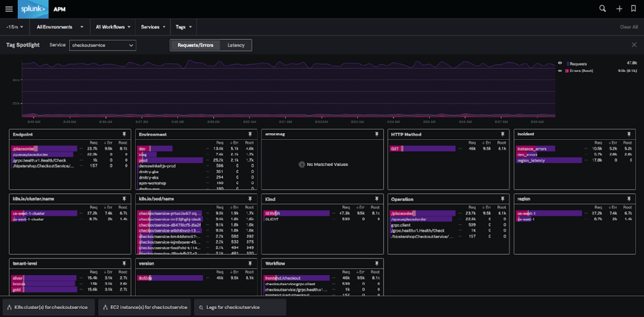644x317 pixels.
Task: Open the Service selector showing checkoutservice
Action: point(103,45)
